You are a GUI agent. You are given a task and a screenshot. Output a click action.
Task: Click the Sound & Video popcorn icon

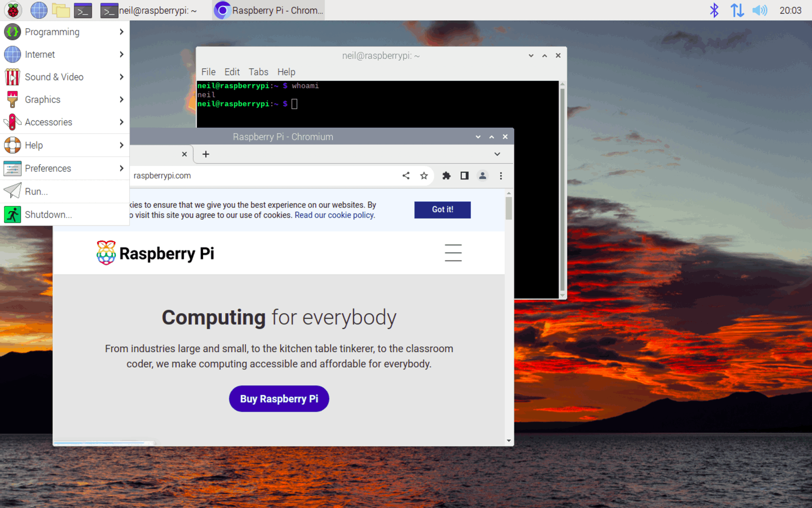click(x=12, y=77)
